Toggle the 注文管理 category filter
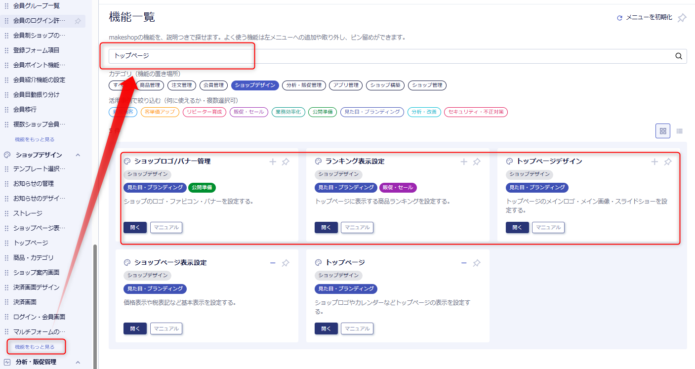 point(182,85)
